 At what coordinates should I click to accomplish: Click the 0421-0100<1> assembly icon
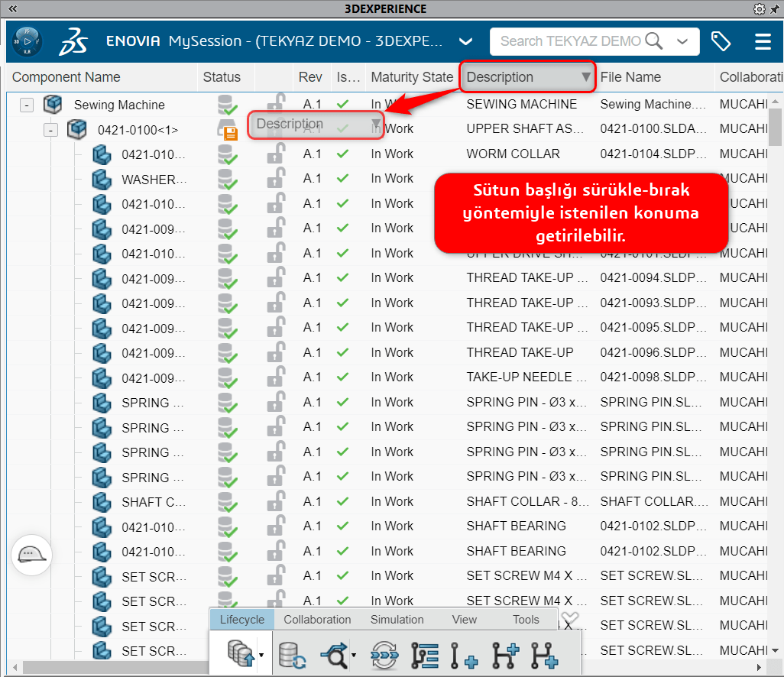coord(76,129)
